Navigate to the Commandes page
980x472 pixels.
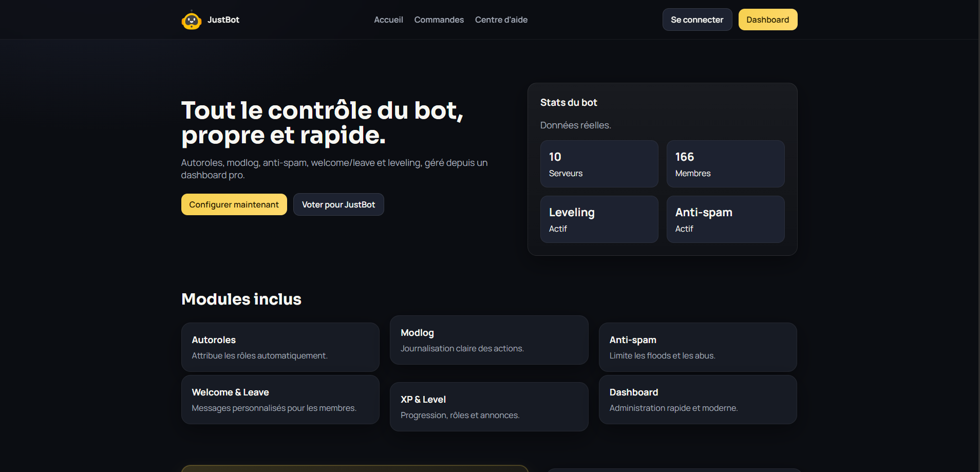[x=439, y=20]
